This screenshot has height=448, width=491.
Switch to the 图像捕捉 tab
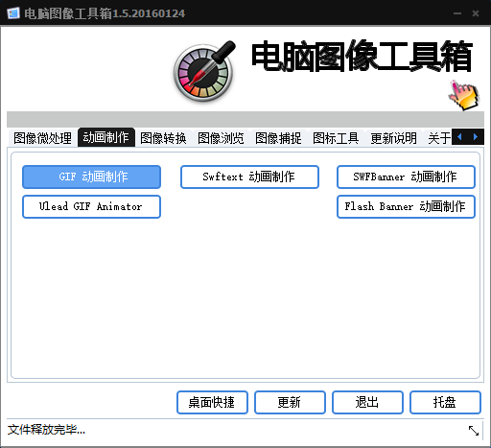click(x=278, y=138)
